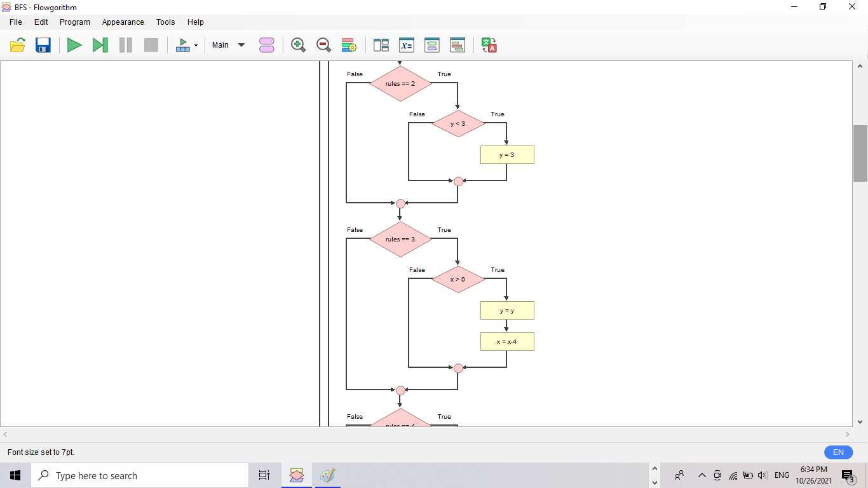868x488 pixels.
Task: Open the People icon in taskbar
Action: pos(679,475)
